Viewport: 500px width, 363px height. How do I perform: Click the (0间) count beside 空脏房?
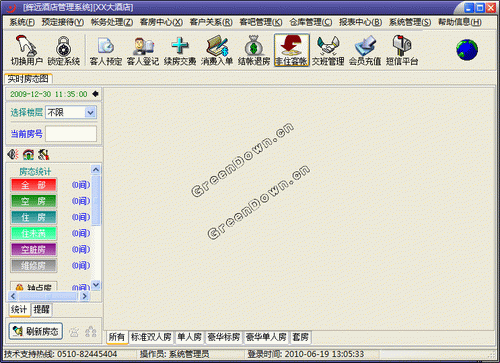[81, 249]
